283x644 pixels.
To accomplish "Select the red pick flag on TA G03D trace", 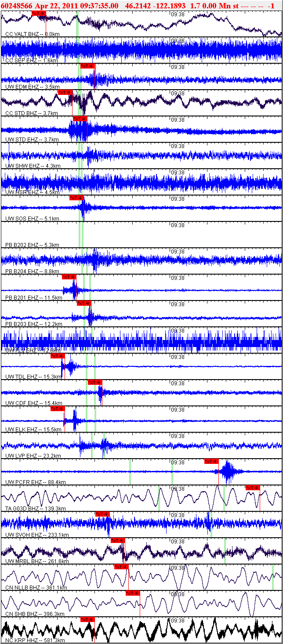I will click(x=253, y=488).
